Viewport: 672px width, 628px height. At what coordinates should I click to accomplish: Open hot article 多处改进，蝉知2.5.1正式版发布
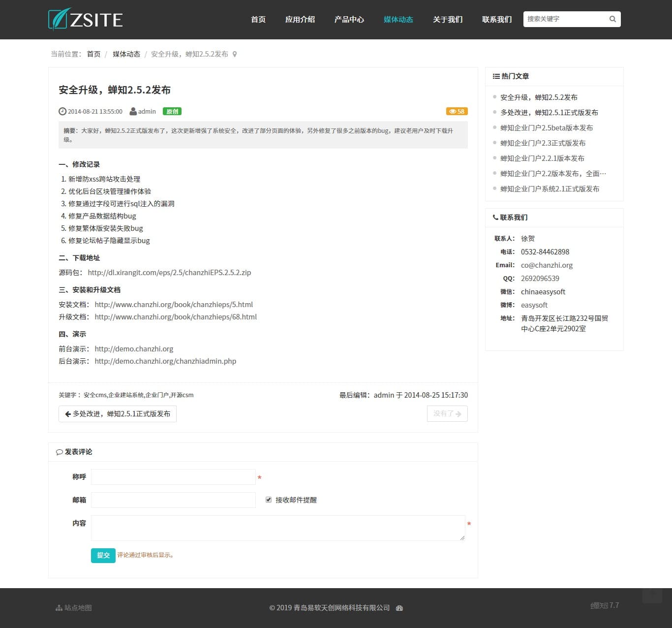pos(549,113)
